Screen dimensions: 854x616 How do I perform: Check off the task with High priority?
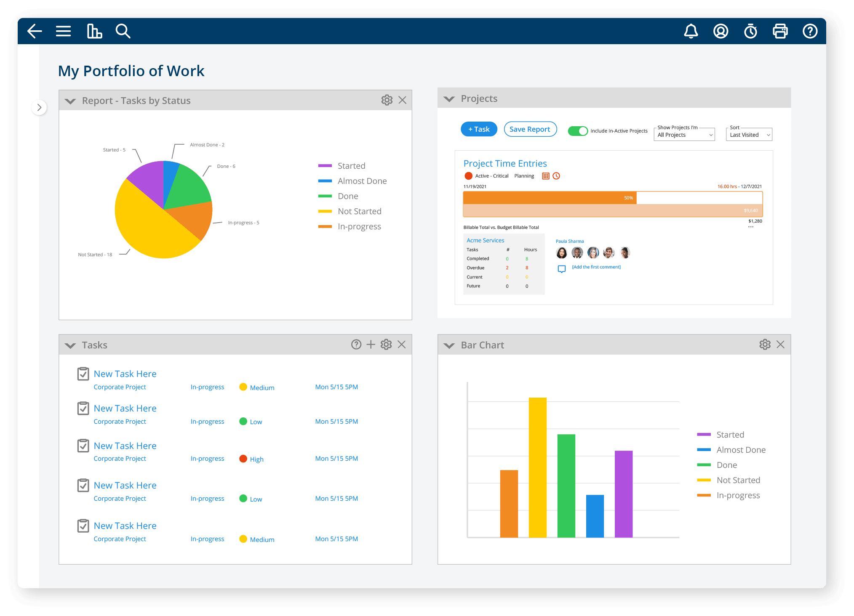point(83,446)
